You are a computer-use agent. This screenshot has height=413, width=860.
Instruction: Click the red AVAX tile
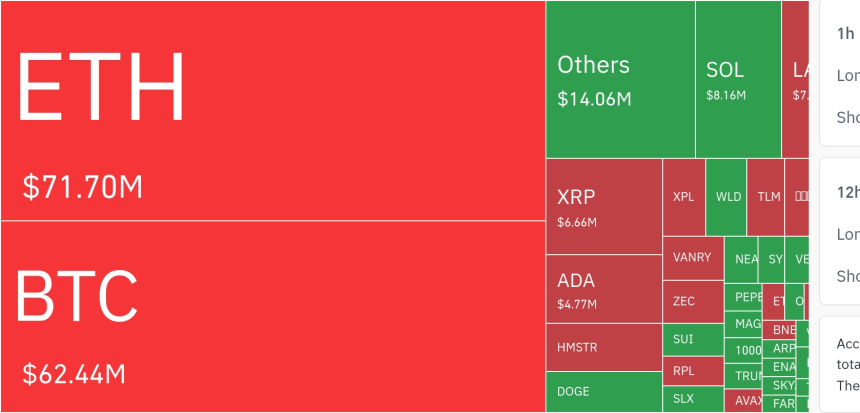click(x=743, y=400)
